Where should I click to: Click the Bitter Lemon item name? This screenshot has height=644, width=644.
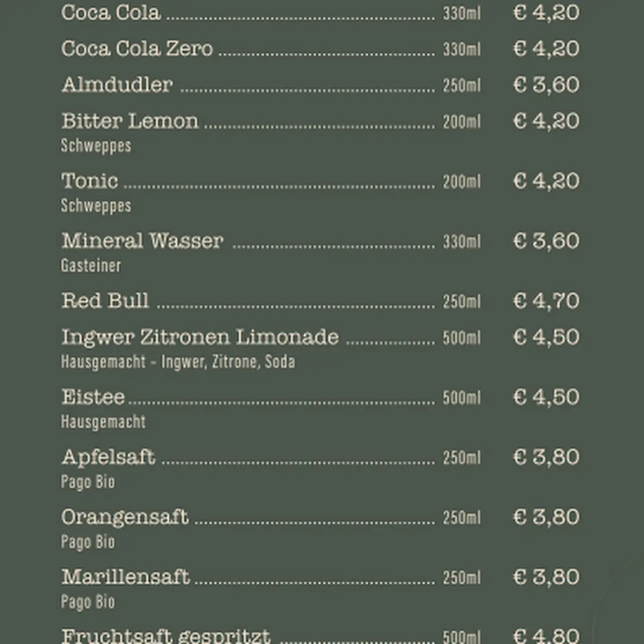point(130,121)
